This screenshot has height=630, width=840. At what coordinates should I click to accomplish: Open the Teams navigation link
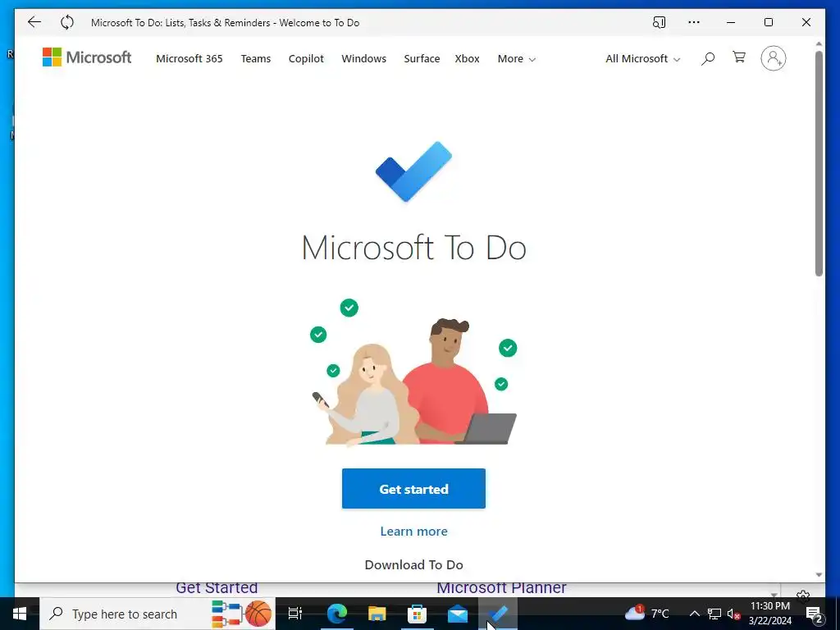click(x=256, y=58)
